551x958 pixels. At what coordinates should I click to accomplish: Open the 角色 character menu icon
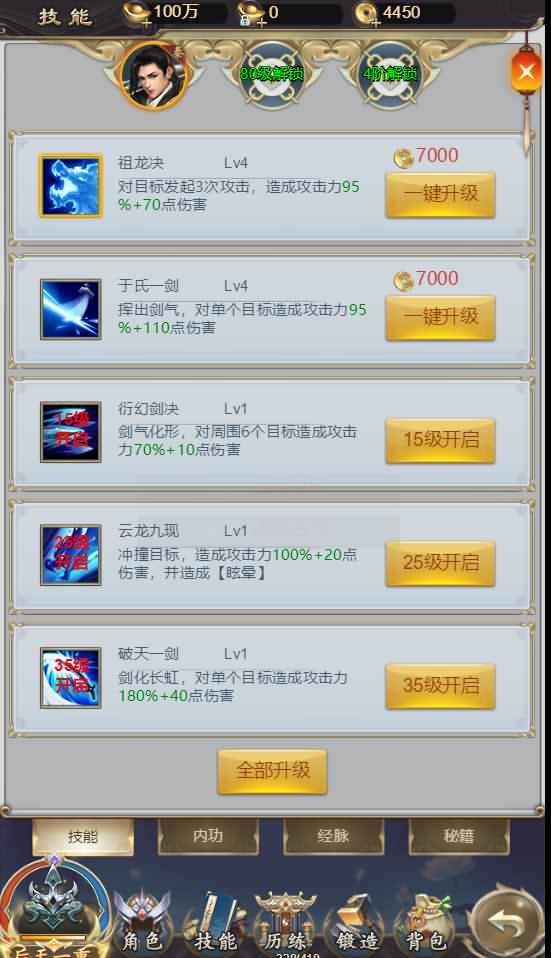[x=142, y=921]
